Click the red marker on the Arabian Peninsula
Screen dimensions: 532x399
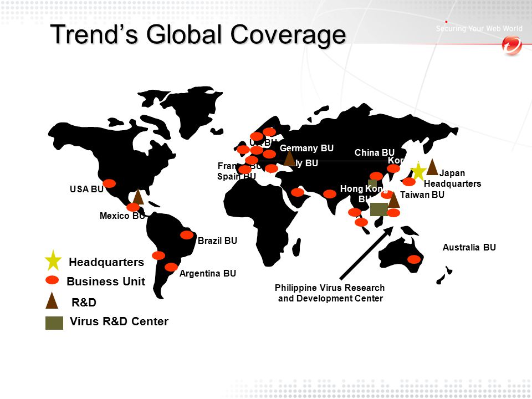(298, 192)
